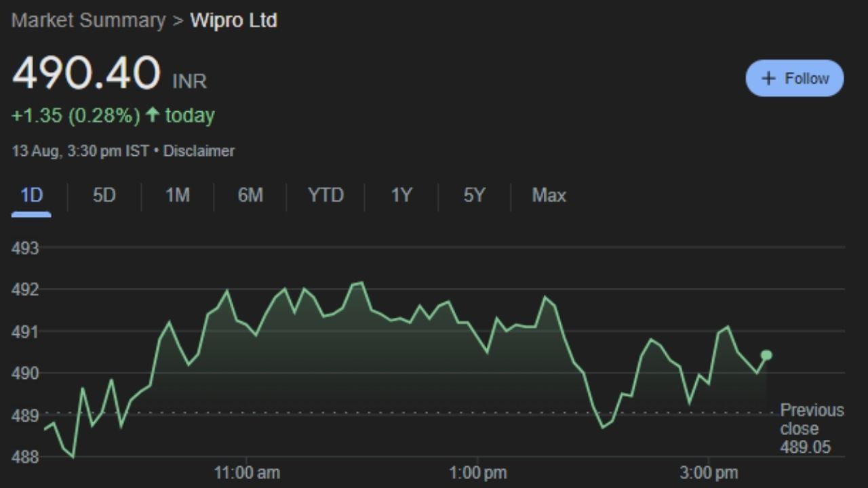Viewport: 868px width, 488px height.
Task: Switch to the 1M time range tab
Action: pyautogui.click(x=178, y=196)
